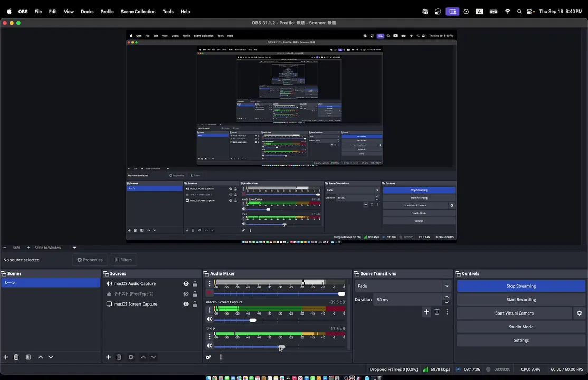
Task: Adjust the top mixer channel volume slider
Action: pos(342,294)
